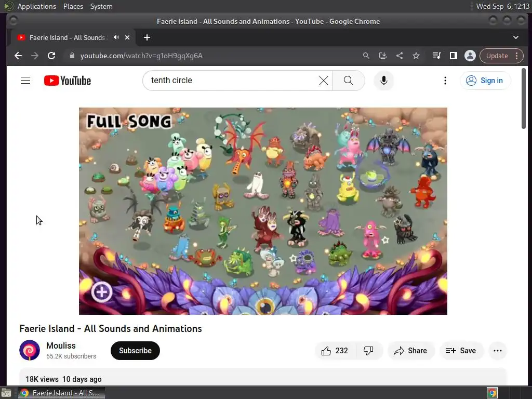Bookmark this tab with star icon
The height and width of the screenshot is (399, 532).
(x=416, y=56)
